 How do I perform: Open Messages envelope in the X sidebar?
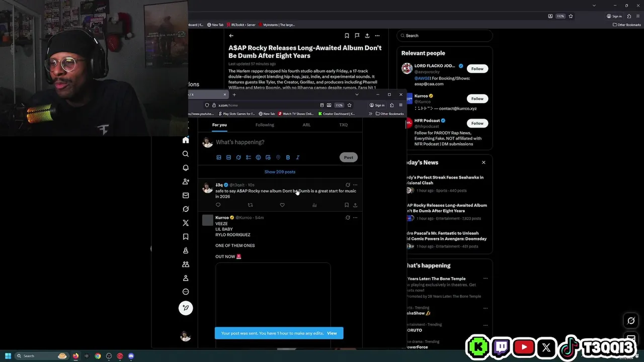pos(186,195)
